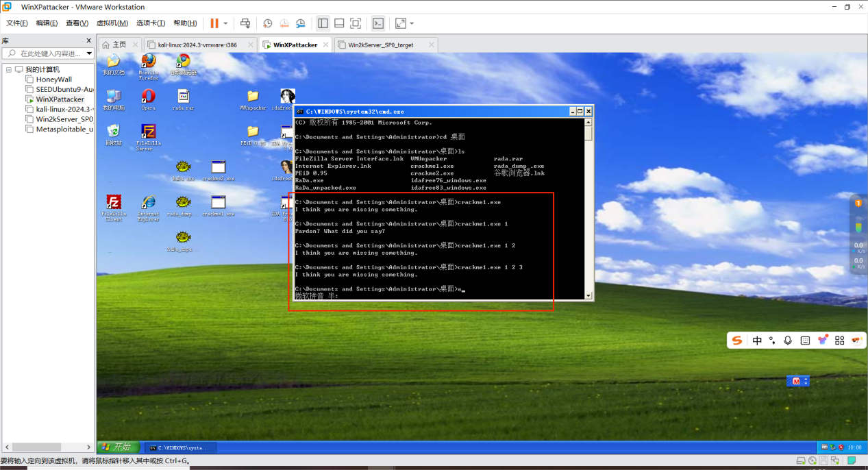This screenshot has height=470, width=868.
Task: Open the Mozilla Firefox desktop shortcut
Action: (148, 67)
